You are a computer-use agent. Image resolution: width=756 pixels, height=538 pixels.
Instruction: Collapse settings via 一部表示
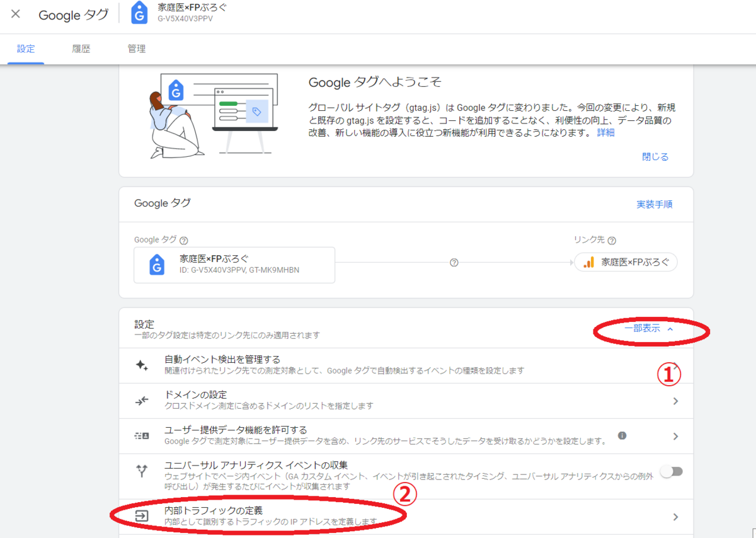649,328
